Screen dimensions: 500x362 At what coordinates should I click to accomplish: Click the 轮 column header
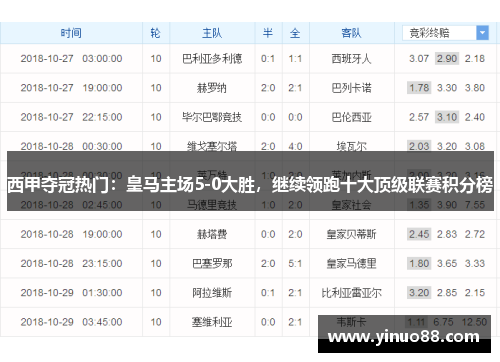coord(156,33)
